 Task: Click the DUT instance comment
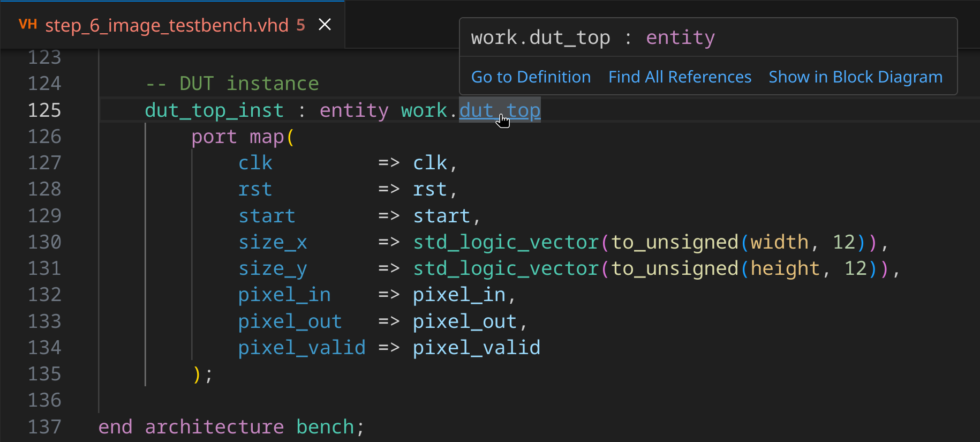[x=232, y=84]
